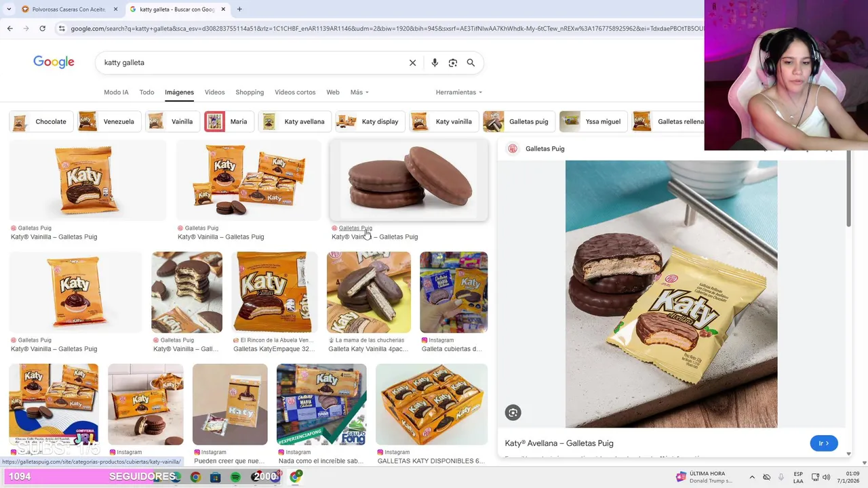Expand the 'Herramientas' dropdown
Viewport: 868px width, 488px height.
point(459,92)
